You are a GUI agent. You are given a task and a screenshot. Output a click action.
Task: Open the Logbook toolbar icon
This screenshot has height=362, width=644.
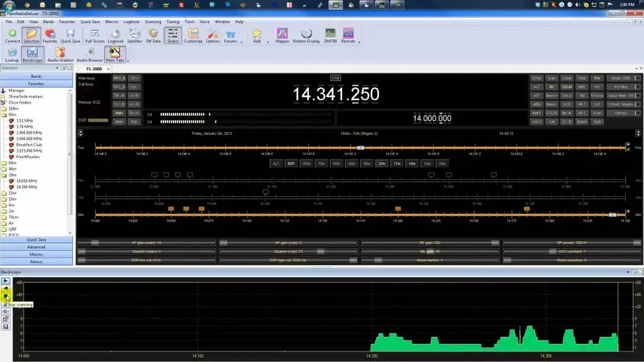click(116, 35)
